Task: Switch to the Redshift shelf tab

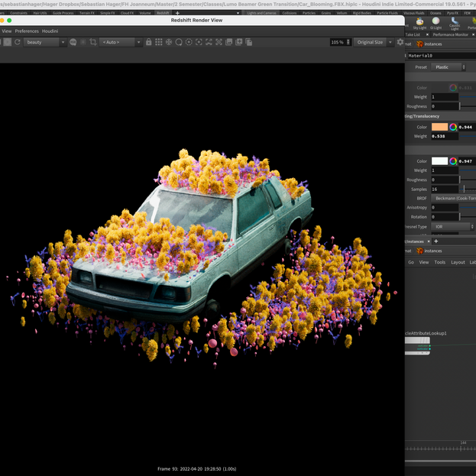Action: (163, 13)
